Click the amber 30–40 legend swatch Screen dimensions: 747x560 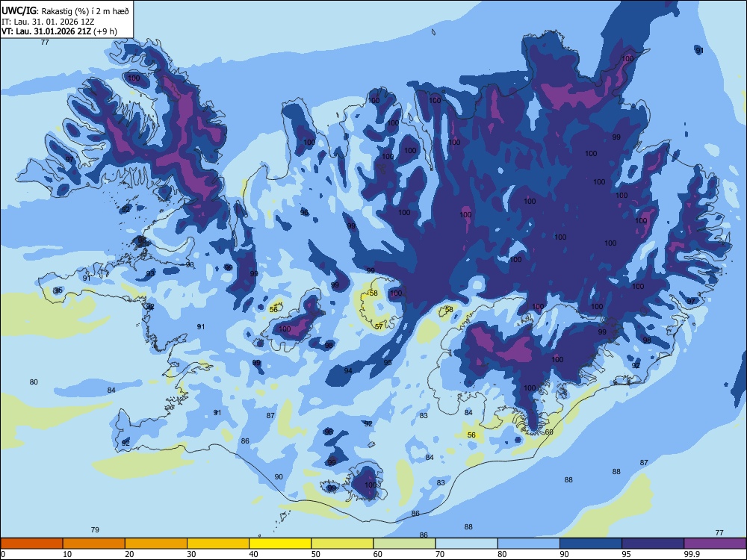218,544
